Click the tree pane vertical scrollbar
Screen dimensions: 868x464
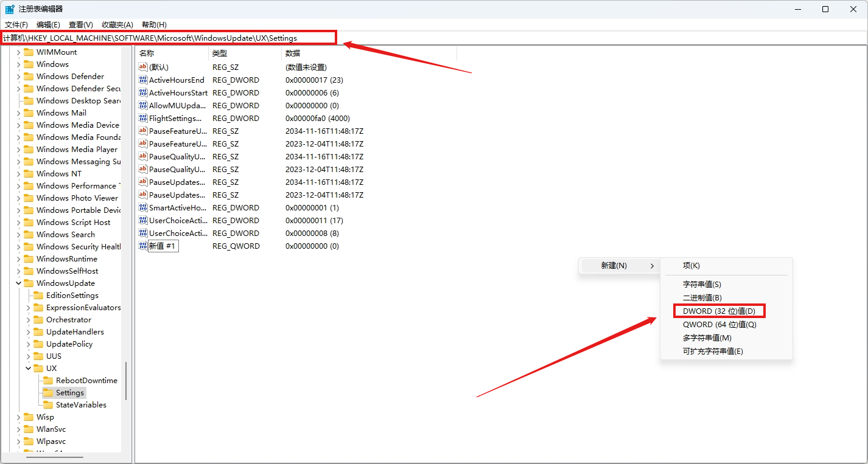point(126,380)
